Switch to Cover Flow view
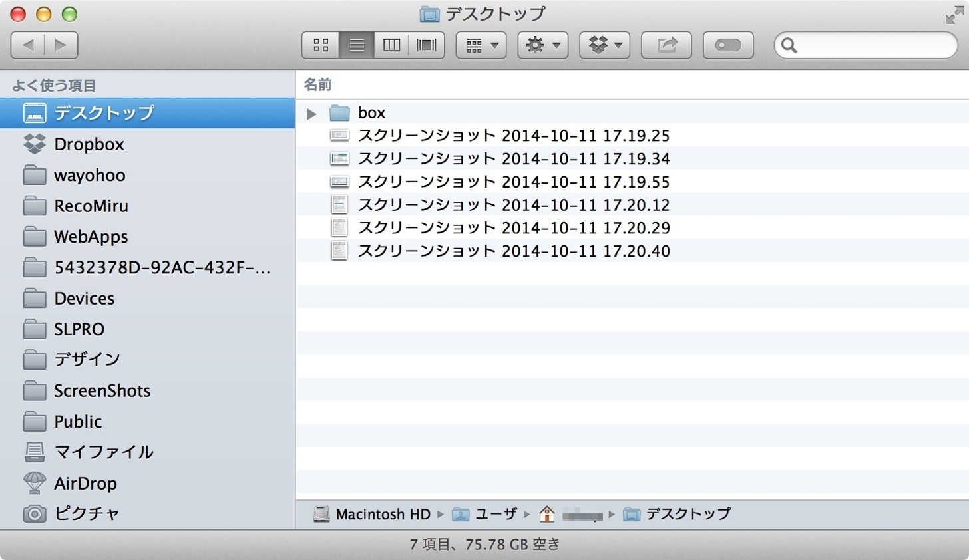The width and height of the screenshot is (969, 560). (427, 45)
